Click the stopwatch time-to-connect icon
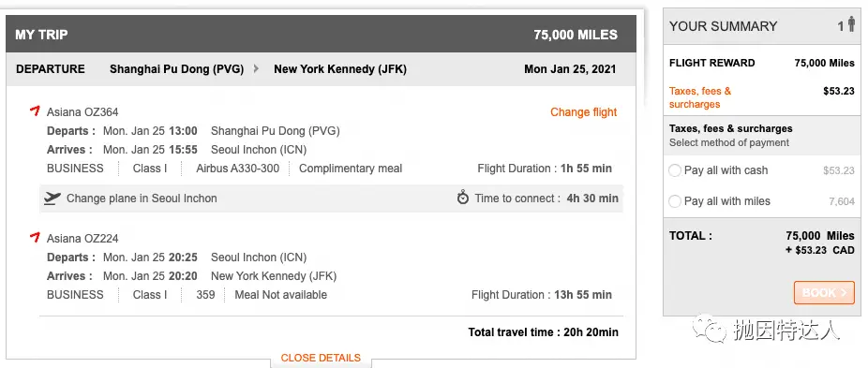Viewport: 868px width, 368px height. [x=463, y=198]
